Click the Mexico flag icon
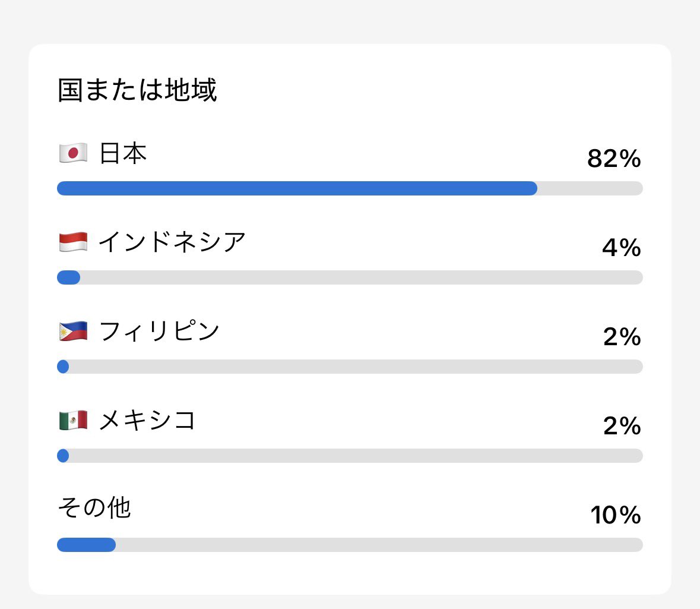This screenshot has width=700, height=609. 73,421
